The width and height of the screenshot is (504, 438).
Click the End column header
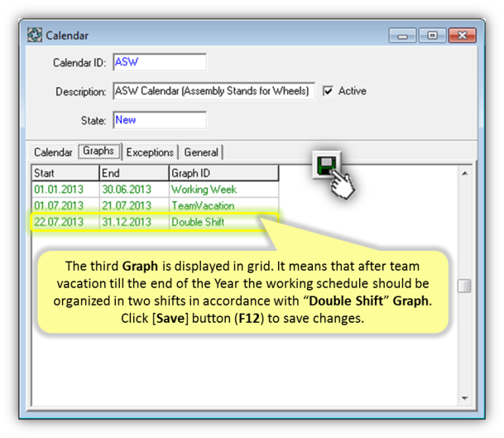pyautogui.click(x=132, y=173)
